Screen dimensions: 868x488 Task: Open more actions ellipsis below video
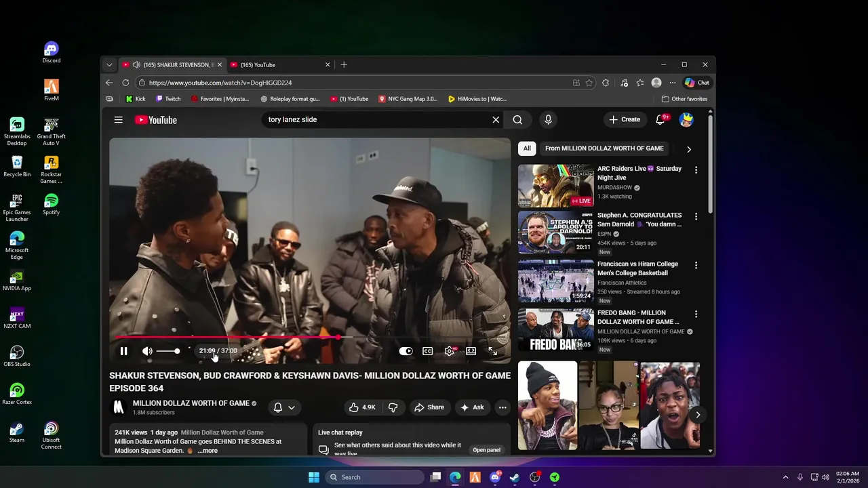(502, 407)
